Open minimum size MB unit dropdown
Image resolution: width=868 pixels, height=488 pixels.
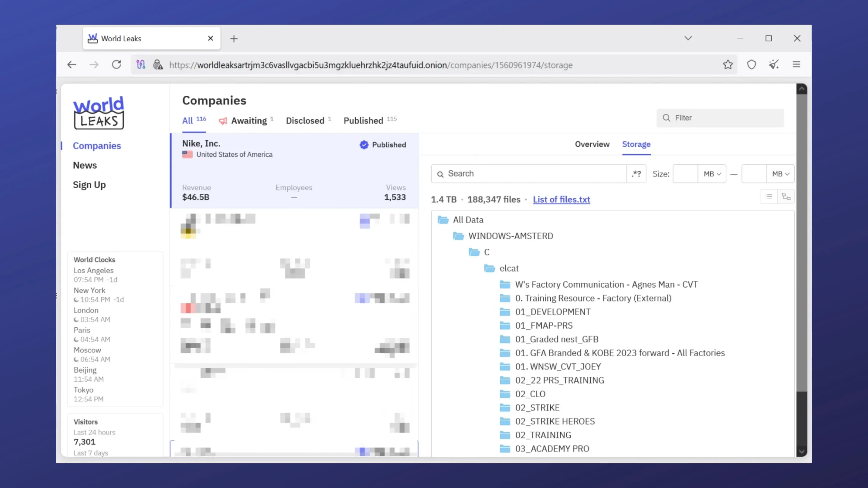point(712,174)
